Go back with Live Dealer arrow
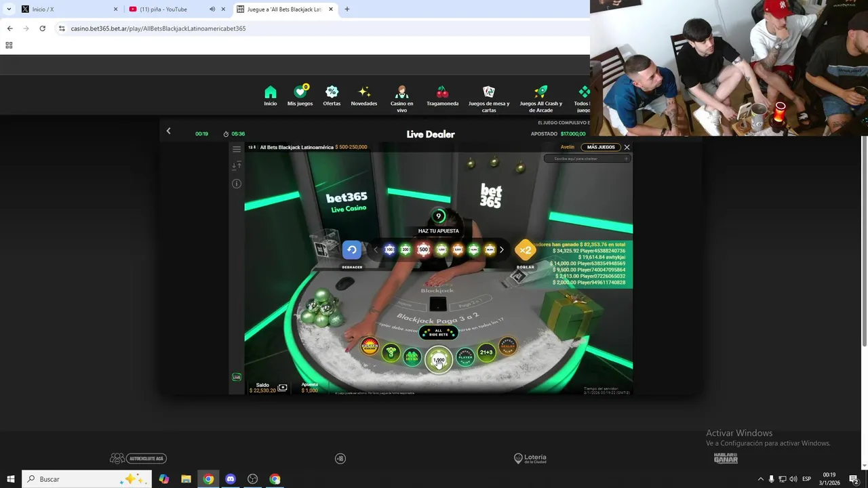 tap(168, 131)
